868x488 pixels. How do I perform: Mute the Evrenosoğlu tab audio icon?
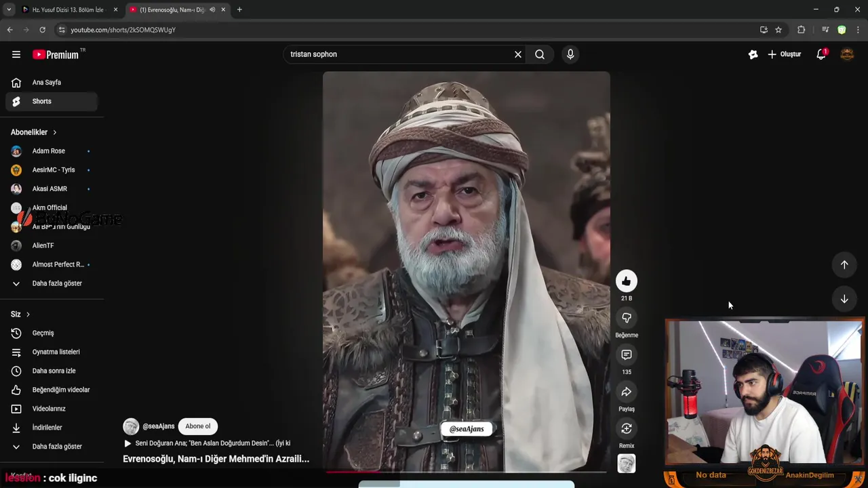(x=212, y=9)
